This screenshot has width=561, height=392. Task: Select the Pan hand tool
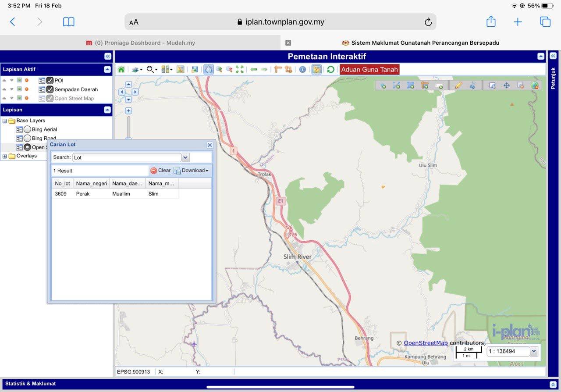tap(208, 70)
